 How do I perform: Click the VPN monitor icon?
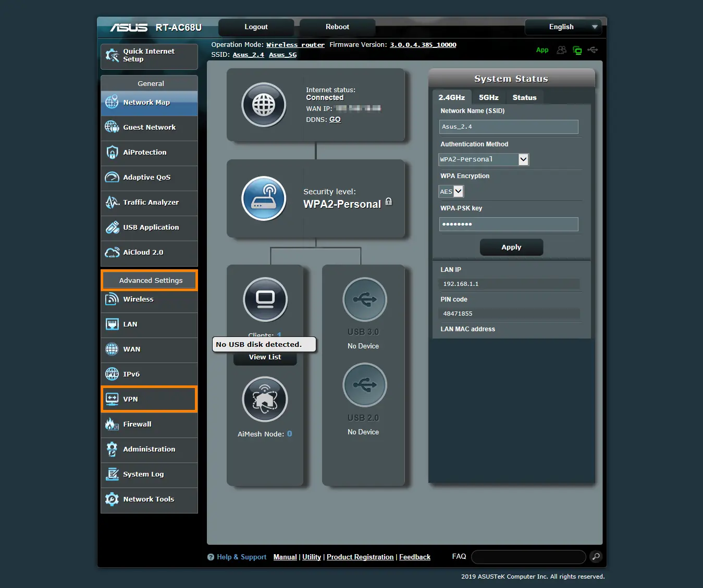(112, 399)
